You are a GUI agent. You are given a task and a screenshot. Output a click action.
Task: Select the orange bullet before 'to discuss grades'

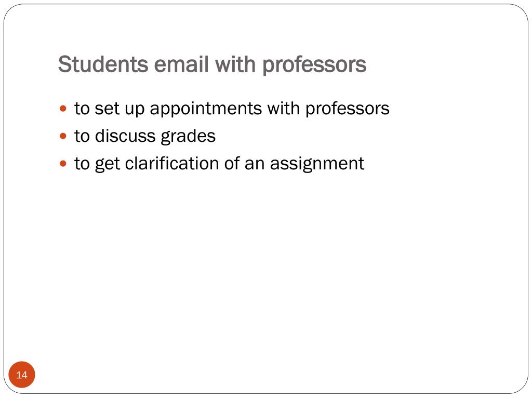63,137
